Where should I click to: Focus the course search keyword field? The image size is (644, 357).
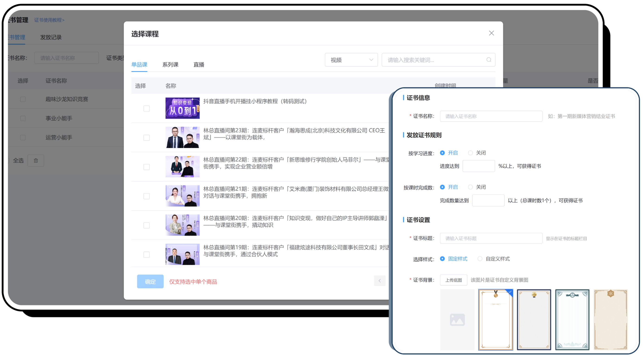438,60
